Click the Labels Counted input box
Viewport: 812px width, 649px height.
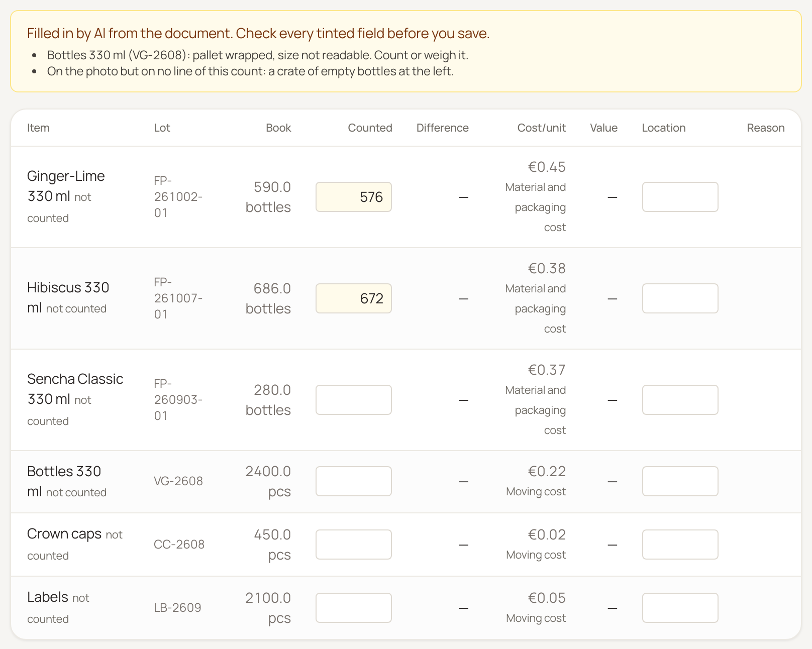pyautogui.click(x=354, y=608)
